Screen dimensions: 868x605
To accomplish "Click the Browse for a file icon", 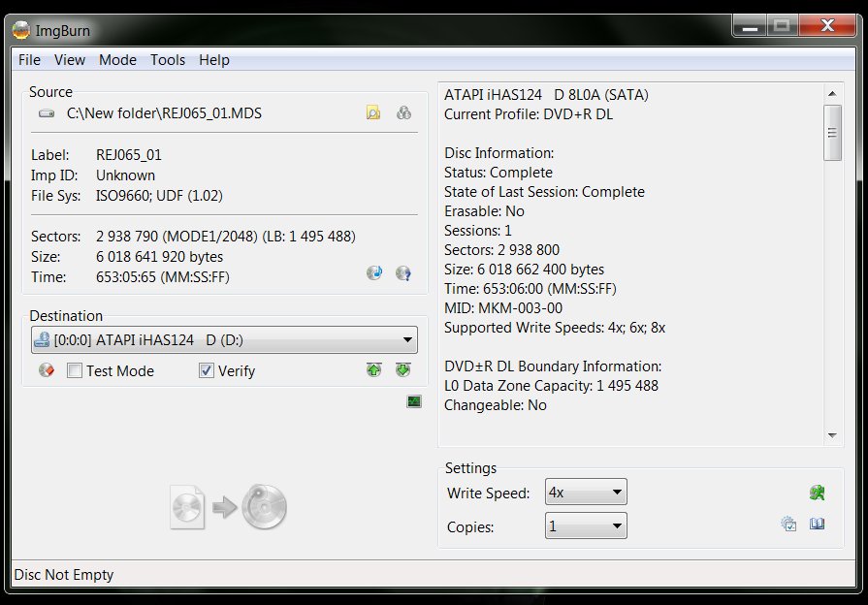I will pyautogui.click(x=373, y=112).
